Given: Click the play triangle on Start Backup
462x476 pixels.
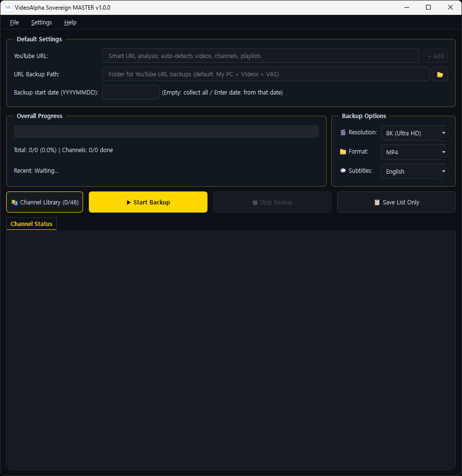Looking at the screenshot, I should point(129,202).
